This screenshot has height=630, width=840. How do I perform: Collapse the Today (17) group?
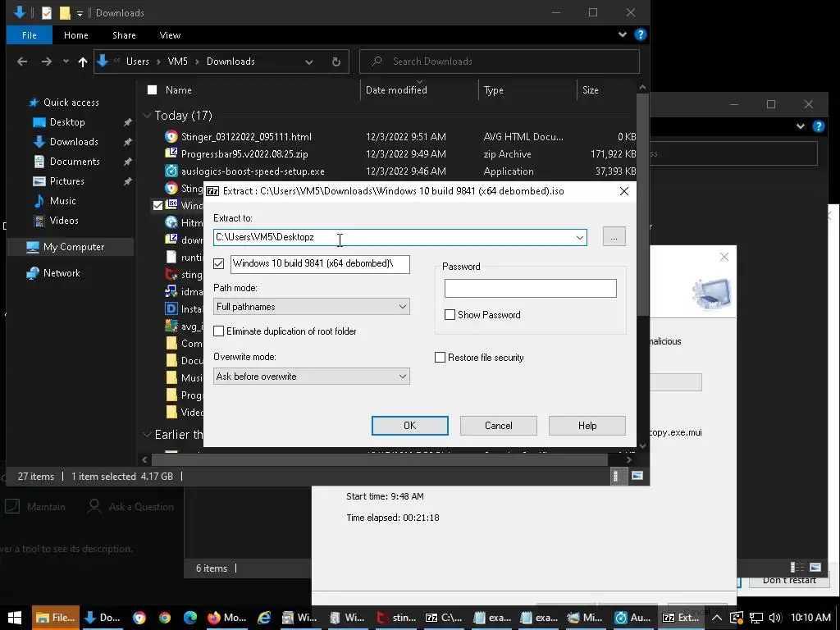pos(147,116)
